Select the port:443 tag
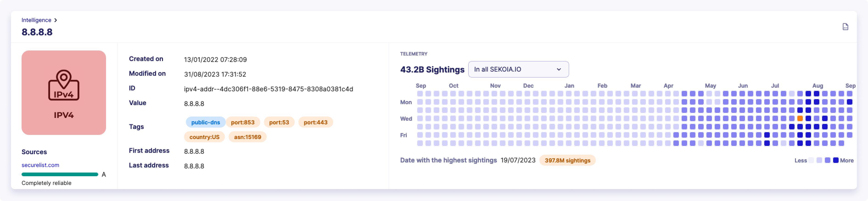This screenshot has height=201, width=868. point(315,122)
